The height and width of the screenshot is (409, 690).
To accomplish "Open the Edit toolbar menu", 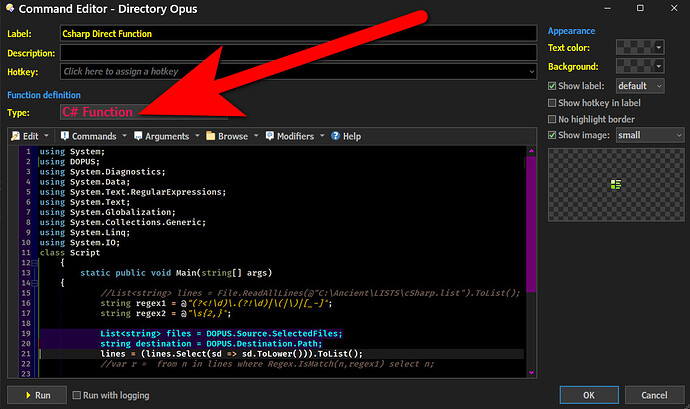I will click(28, 136).
